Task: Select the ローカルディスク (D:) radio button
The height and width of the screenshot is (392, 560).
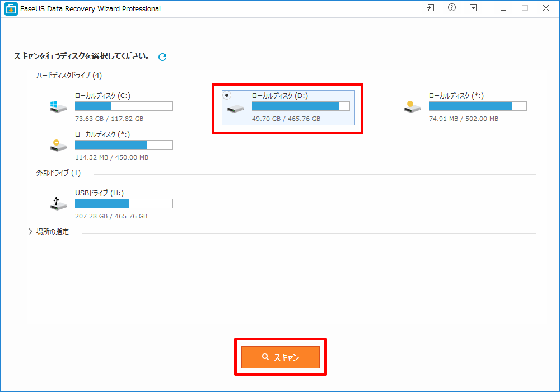Action: tap(227, 95)
